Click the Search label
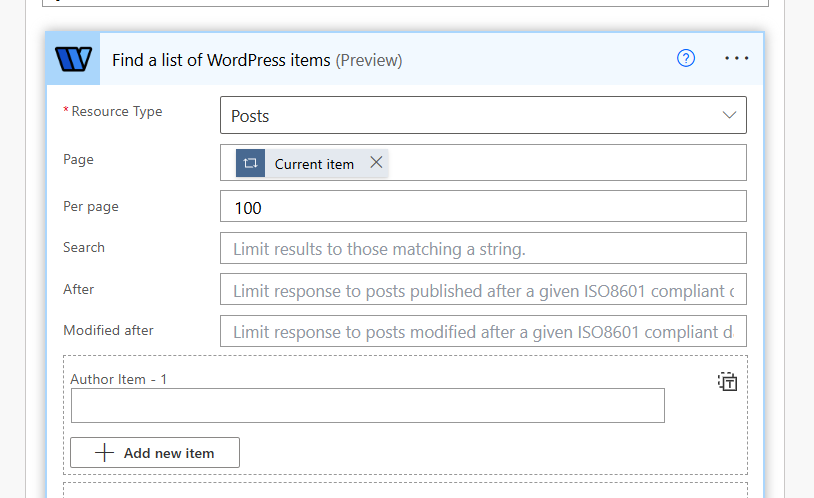Screen dimensions: 814x498 (x=84, y=247)
